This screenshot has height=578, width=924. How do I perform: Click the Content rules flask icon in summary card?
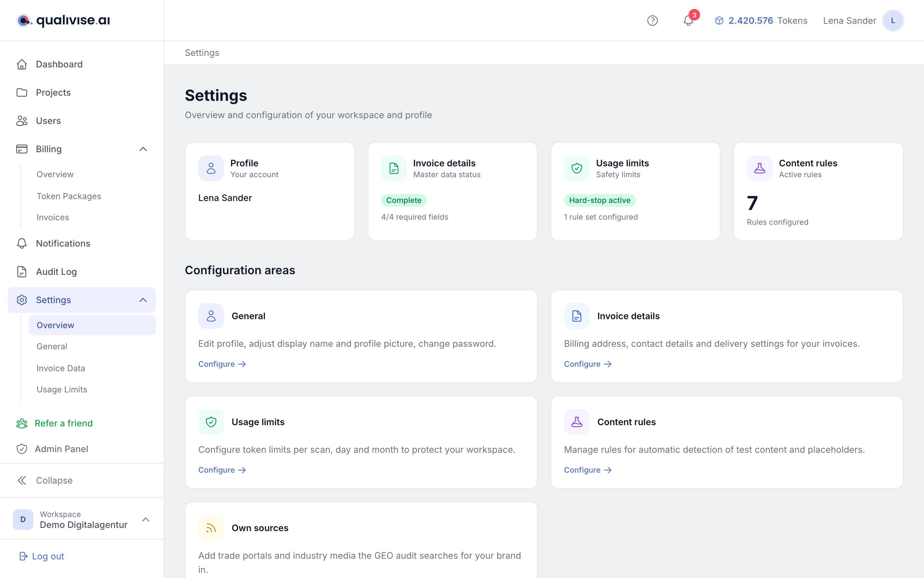(x=759, y=168)
